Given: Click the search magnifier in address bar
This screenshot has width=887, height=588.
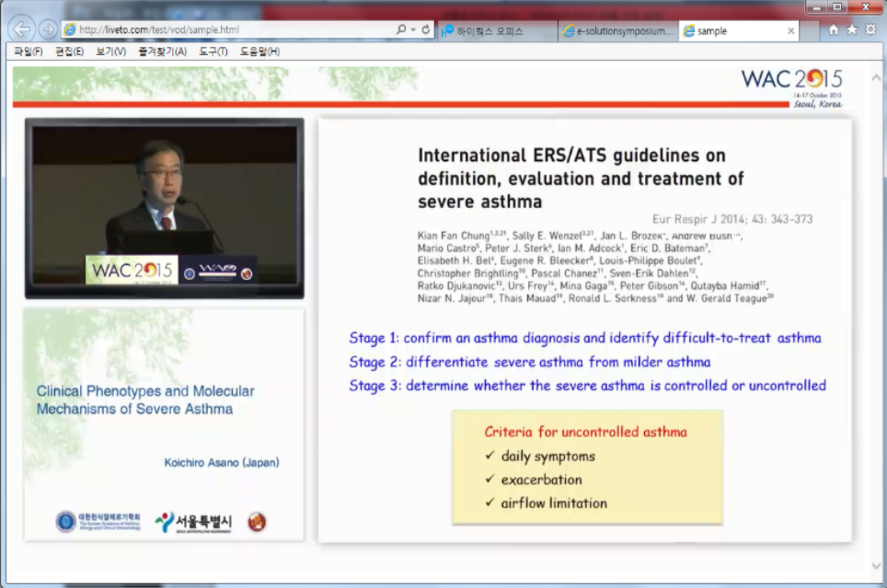Looking at the screenshot, I should (401, 29).
